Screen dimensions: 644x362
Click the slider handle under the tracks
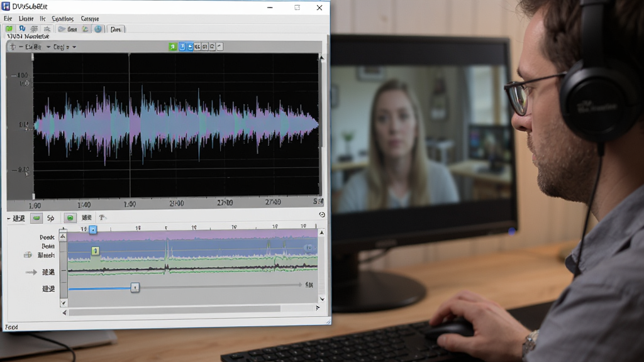(x=135, y=287)
